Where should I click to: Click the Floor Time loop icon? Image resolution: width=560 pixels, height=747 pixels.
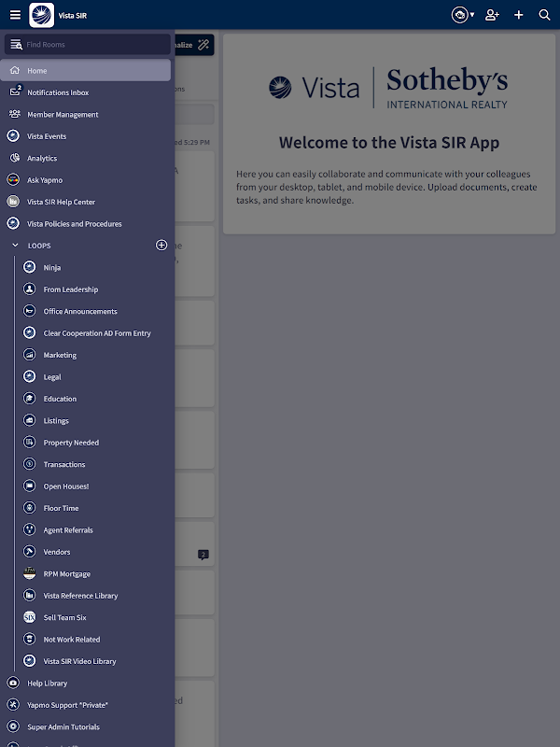(x=30, y=508)
